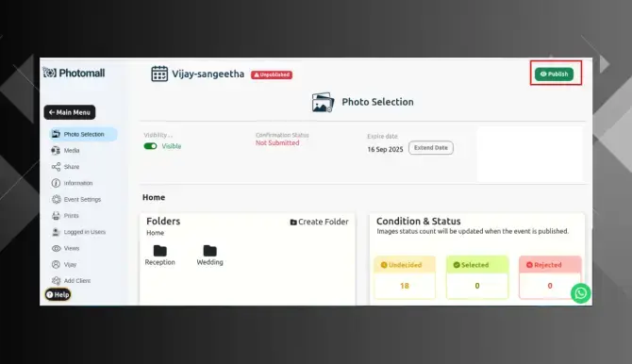Click Create Folder

(319, 222)
